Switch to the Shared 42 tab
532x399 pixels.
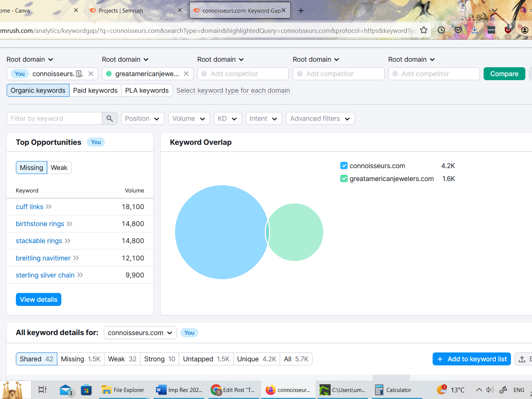tap(37, 359)
